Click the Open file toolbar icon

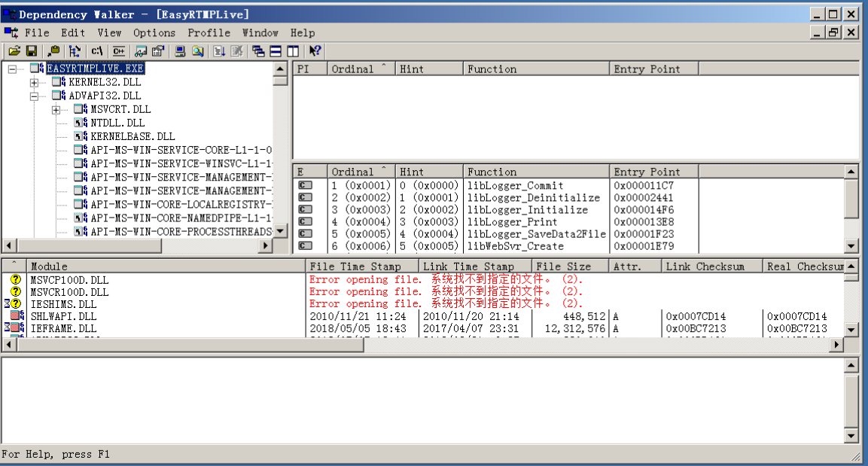14,51
